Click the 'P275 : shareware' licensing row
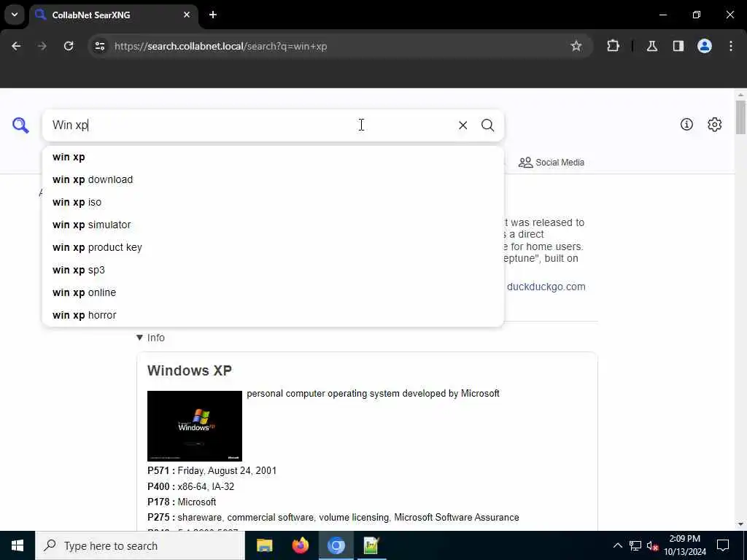Screen dimensions: 747x560 pos(333,517)
